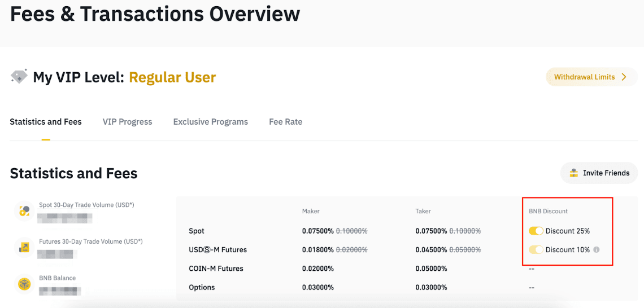This screenshot has height=308, width=644.
Task: Click the USDⓈ-M Futures row label
Action: tap(217, 249)
